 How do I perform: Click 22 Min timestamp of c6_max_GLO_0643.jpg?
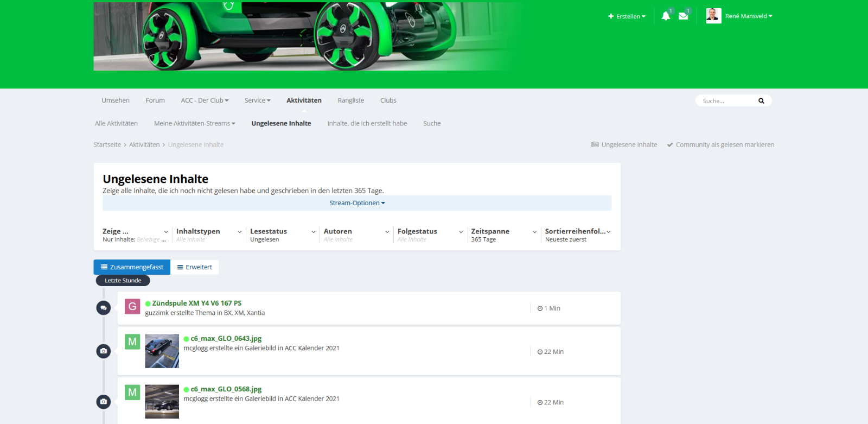(x=551, y=352)
